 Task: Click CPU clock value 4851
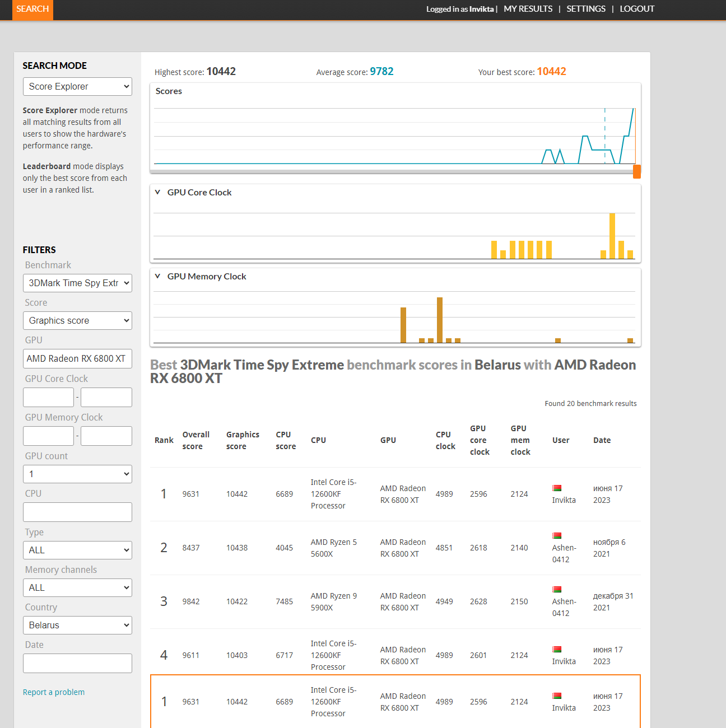(x=444, y=548)
